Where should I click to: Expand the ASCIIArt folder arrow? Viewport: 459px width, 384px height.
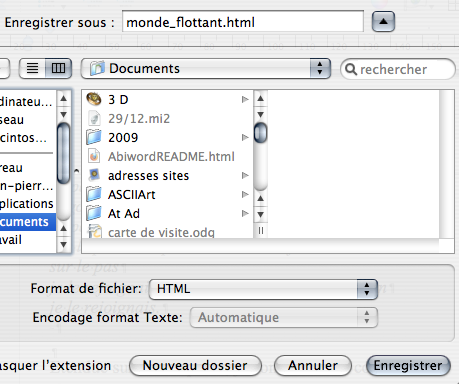[x=245, y=194]
